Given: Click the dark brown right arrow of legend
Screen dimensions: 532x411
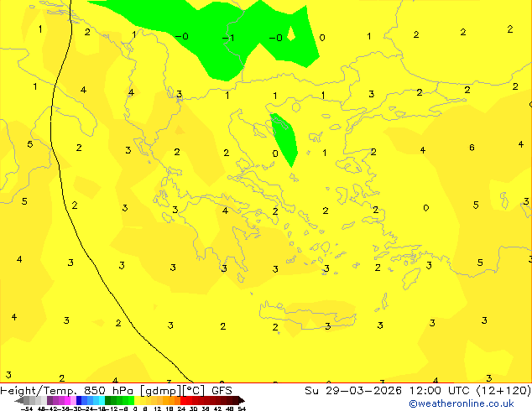Looking at the screenshot, I should coord(242,400).
